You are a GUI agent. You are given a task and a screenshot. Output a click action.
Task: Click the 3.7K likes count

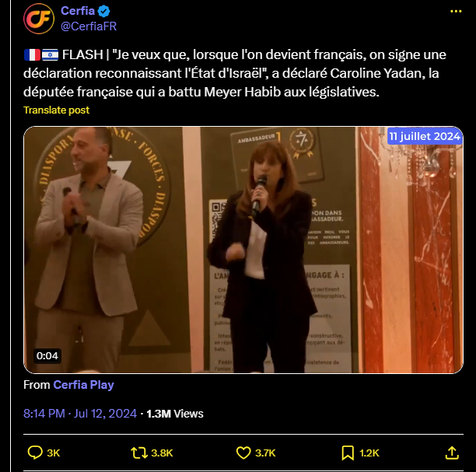pyautogui.click(x=265, y=453)
